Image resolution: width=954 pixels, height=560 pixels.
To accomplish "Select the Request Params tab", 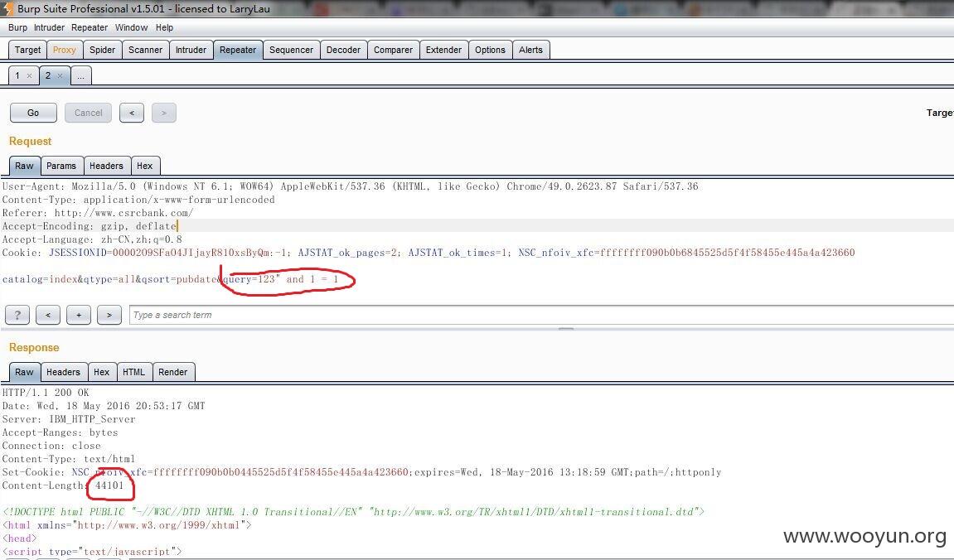I will pyautogui.click(x=61, y=166).
